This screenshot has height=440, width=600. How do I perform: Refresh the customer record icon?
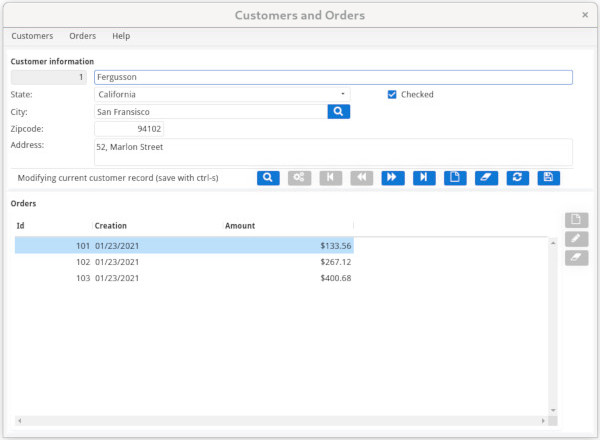pyautogui.click(x=518, y=178)
